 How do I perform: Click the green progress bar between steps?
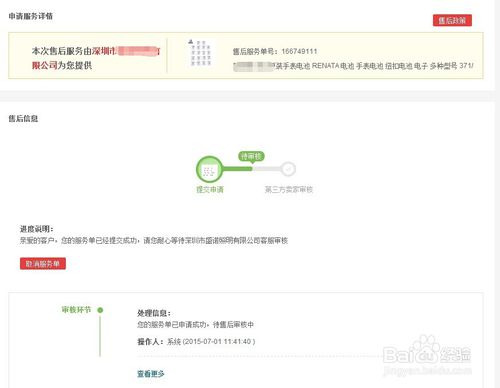coord(237,169)
